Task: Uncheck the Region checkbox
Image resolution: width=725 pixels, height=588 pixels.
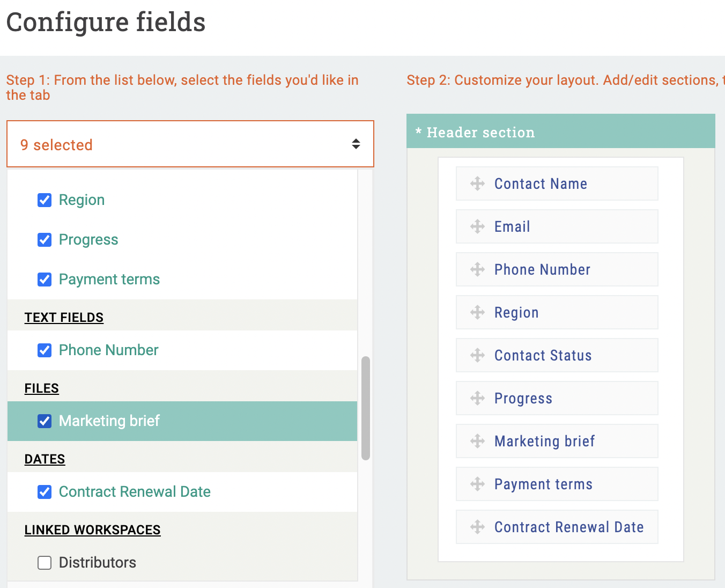Action: [45, 200]
